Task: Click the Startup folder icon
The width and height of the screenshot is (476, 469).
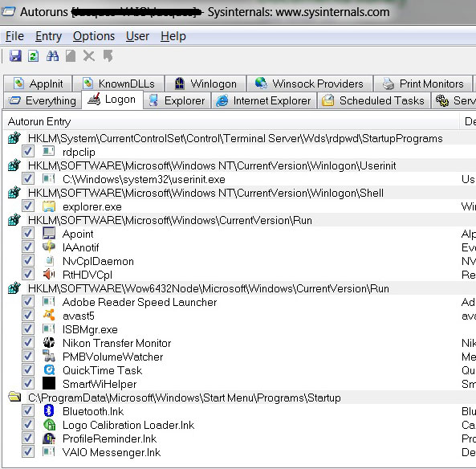Action: tap(14, 397)
